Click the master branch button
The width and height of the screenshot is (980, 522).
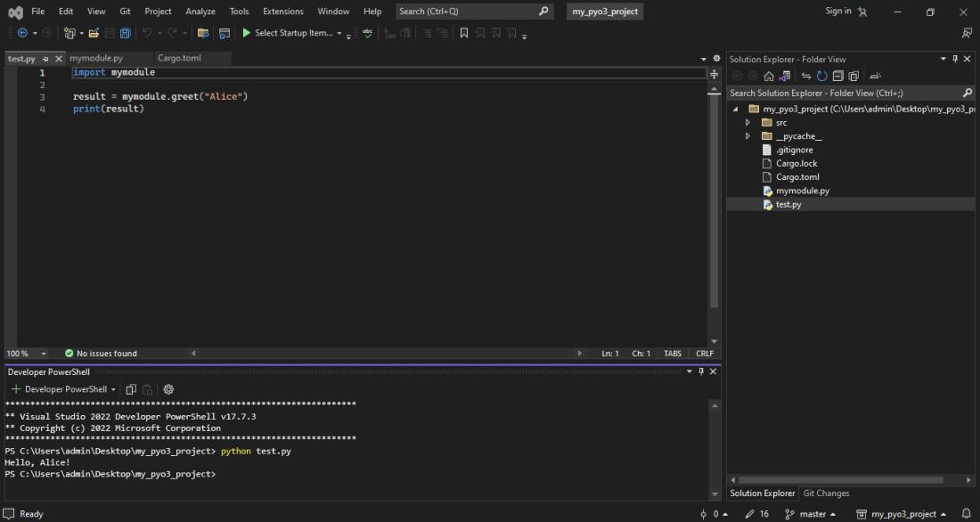pos(812,514)
